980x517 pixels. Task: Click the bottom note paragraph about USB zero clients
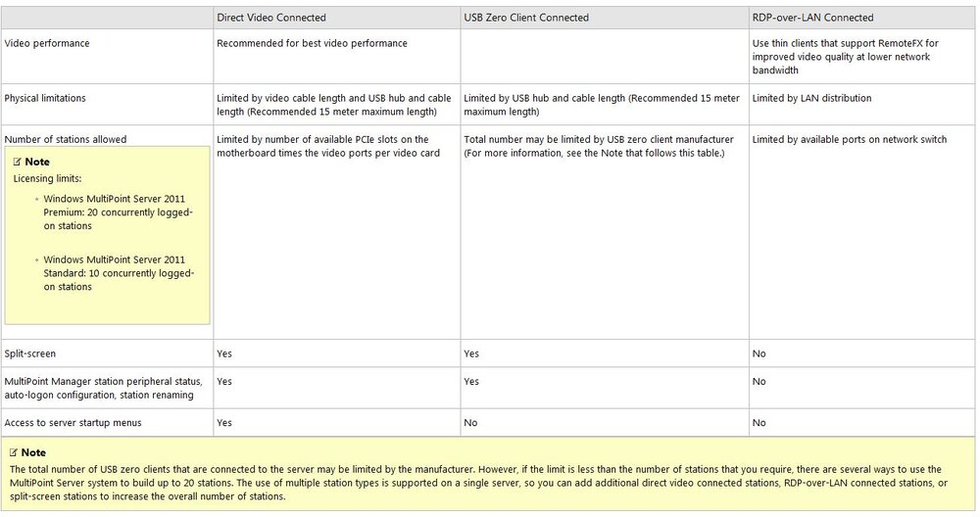tap(479, 483)
